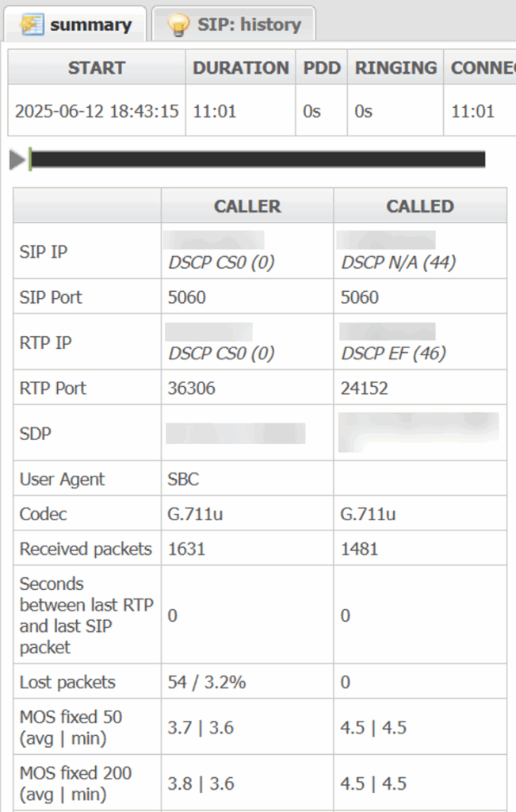Click the lightbulb icon on SIP history tab
Screen dimensions: 516x812
coord(178,25)
